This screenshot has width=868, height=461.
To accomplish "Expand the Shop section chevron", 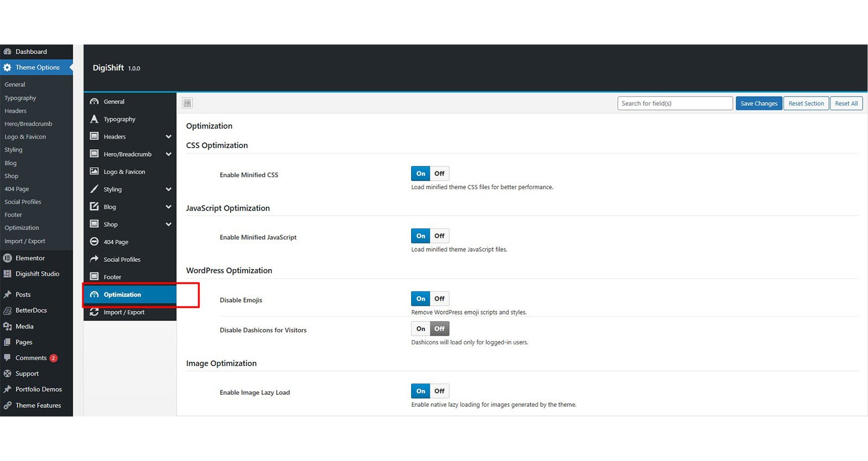I will tap(168, 225).
